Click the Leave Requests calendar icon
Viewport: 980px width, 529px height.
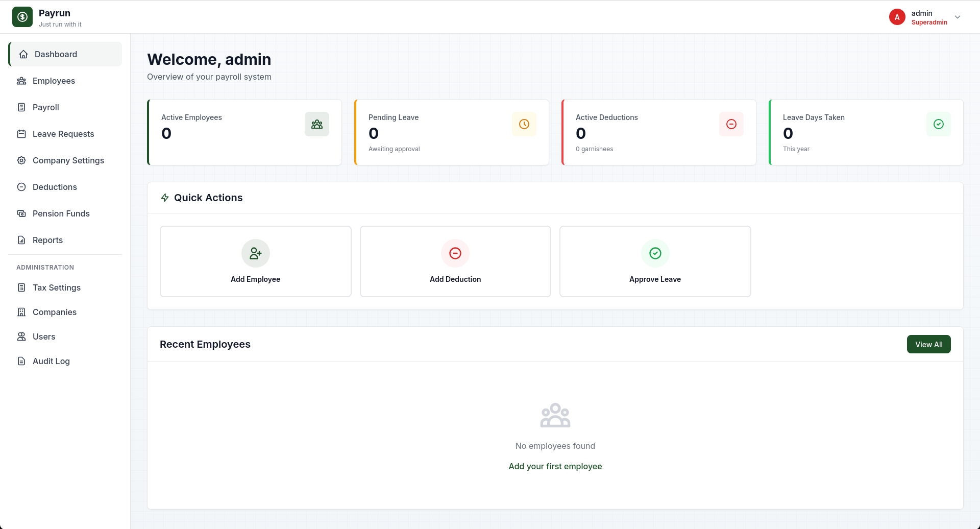point(21,134)
